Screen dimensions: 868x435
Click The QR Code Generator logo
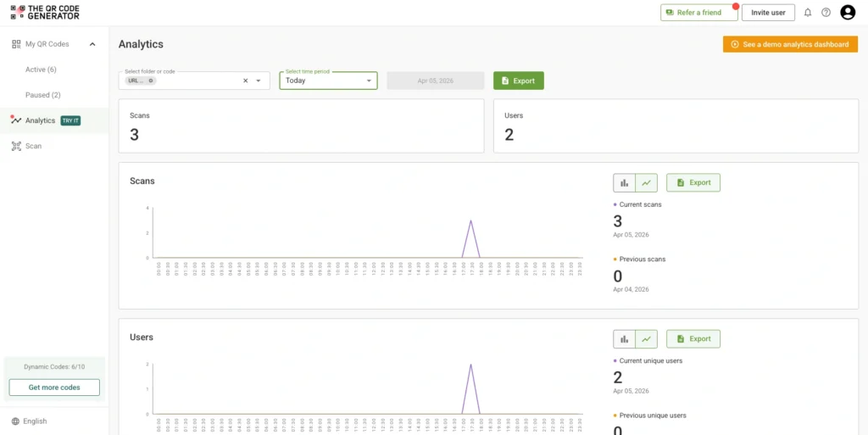(45, 12)
